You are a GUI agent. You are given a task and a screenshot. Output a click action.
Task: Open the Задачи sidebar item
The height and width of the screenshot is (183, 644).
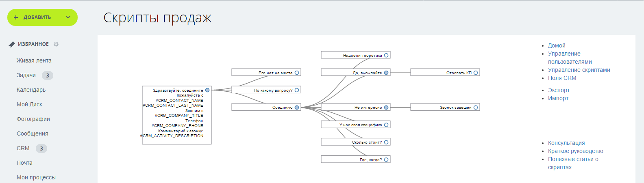click(x=26, y=75)
